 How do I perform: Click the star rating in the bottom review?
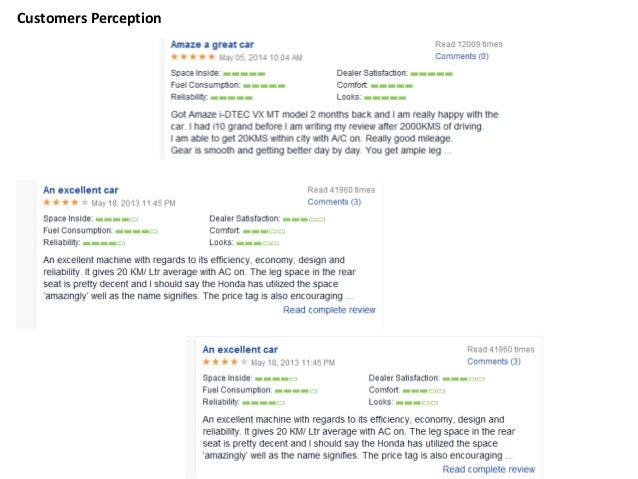pyautogui.click(x=218, y=362)
